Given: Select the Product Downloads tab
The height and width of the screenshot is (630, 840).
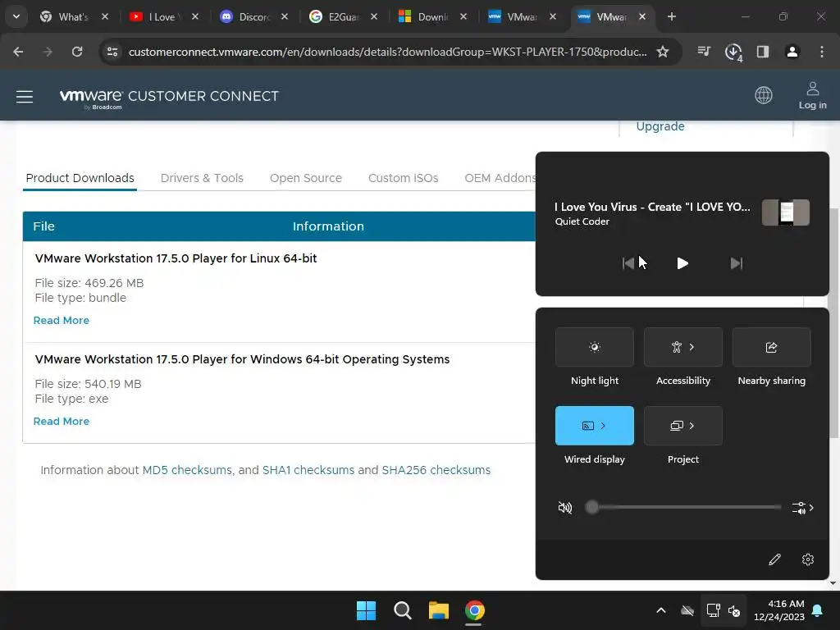Looking at the screenshot, I should pyautogui.click(x=80, y=178).
